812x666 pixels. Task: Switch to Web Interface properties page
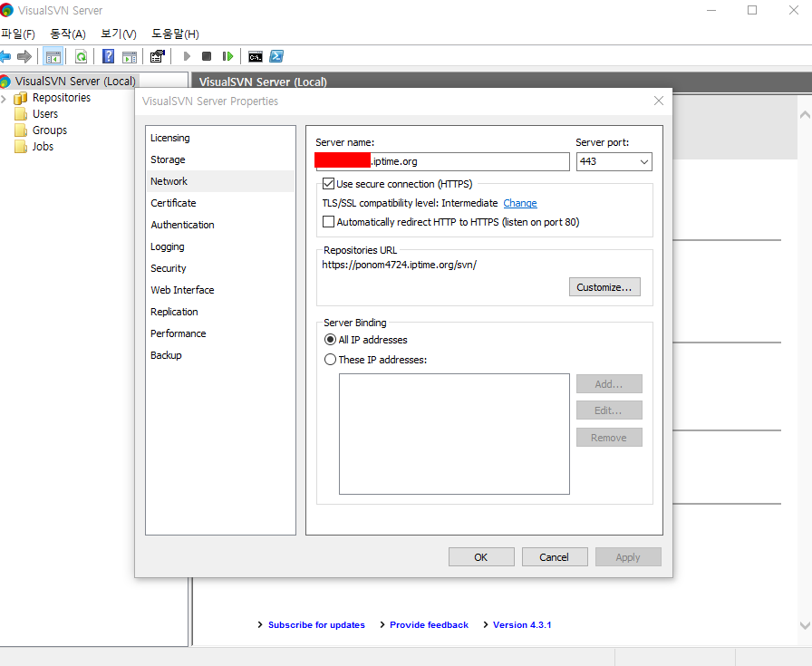coord(220,290)
